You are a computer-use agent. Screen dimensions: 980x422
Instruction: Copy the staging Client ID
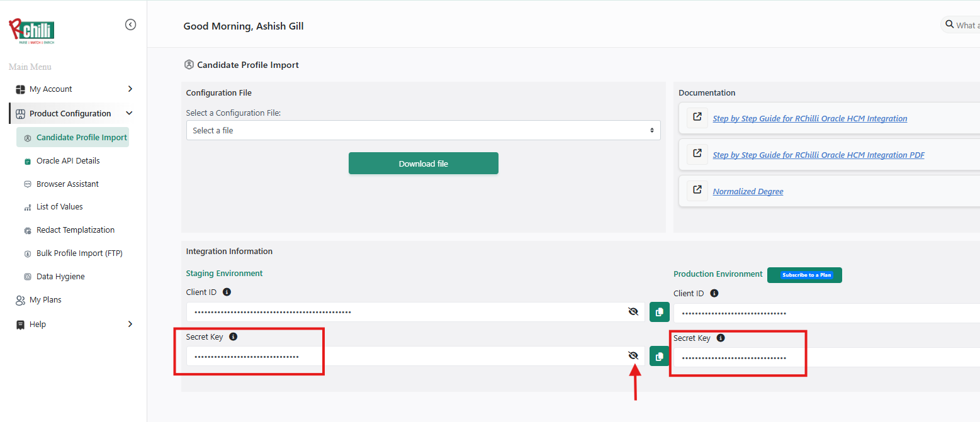pyautogui.click(x=659, y=312)
